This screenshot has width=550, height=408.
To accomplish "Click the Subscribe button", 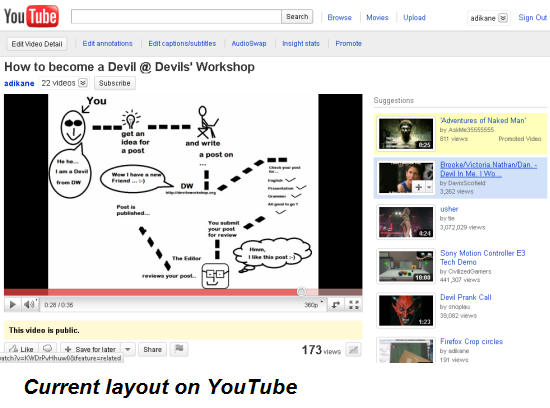I will (115, 83).
